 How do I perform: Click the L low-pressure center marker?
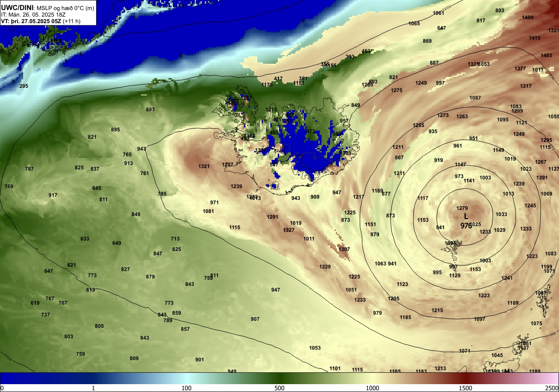click(x=466, y=217)
